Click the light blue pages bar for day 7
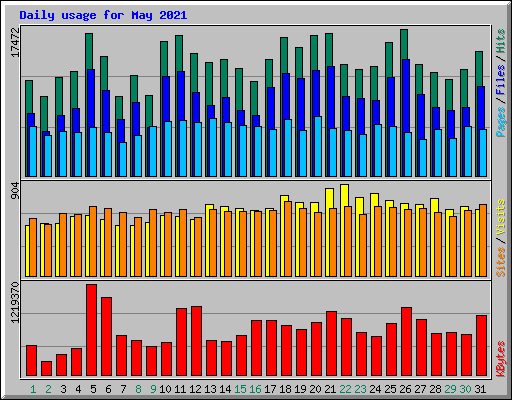Image resolution: width=512 pixels, height=400 pixels. point(123,160)
